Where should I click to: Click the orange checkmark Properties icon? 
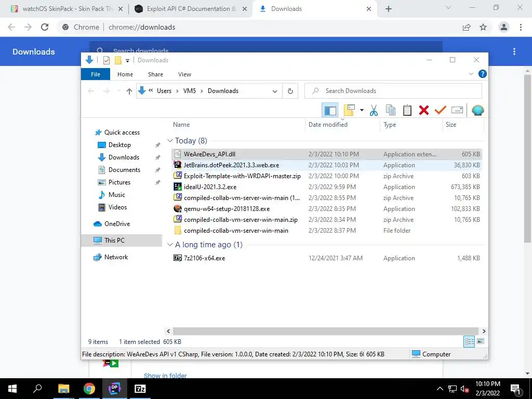[441, 110]
